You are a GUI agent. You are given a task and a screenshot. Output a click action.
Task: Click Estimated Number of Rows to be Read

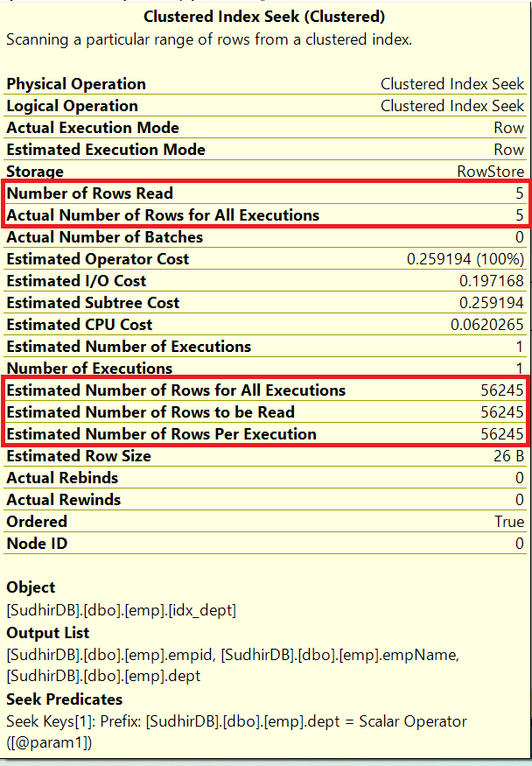(150, 412)
